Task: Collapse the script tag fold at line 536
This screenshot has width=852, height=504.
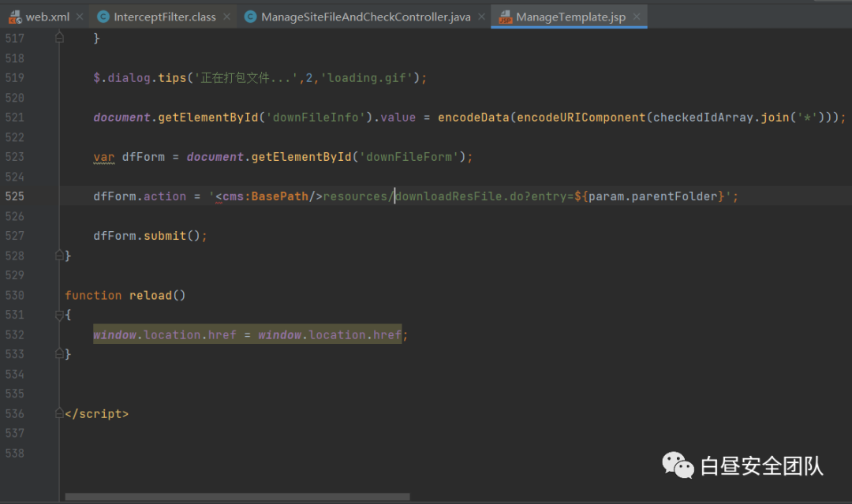Action: (60, 413)
